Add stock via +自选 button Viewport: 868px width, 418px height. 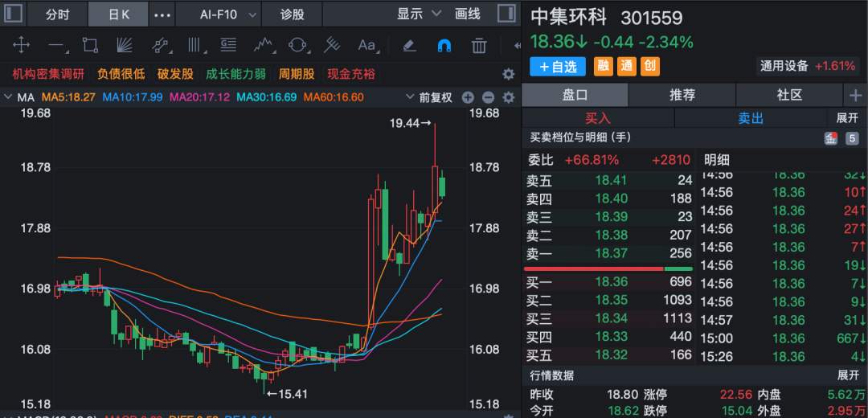558,67
